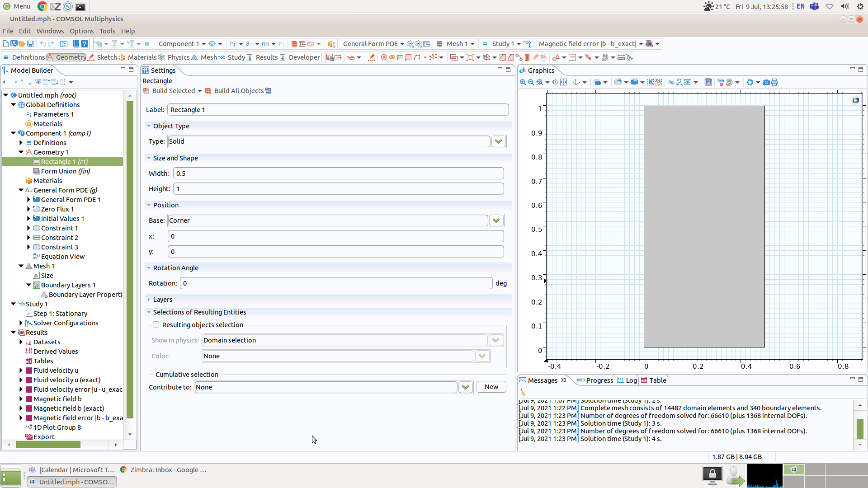Image resolution: width=868 pixels, height=488 pixels.
Task: Open the Type Solid dropdown
Action: point(498,141)
